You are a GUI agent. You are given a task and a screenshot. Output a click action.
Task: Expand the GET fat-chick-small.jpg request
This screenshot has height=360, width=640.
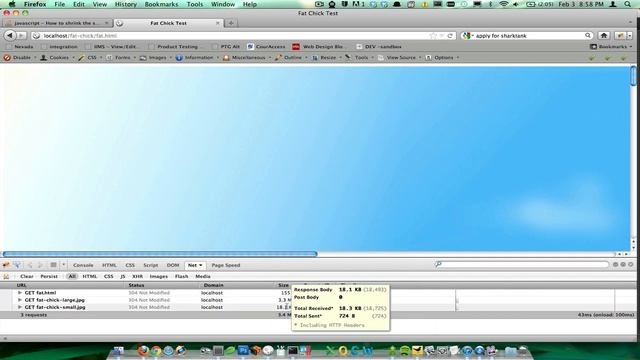pyautogui.click(x=20, y=307)
